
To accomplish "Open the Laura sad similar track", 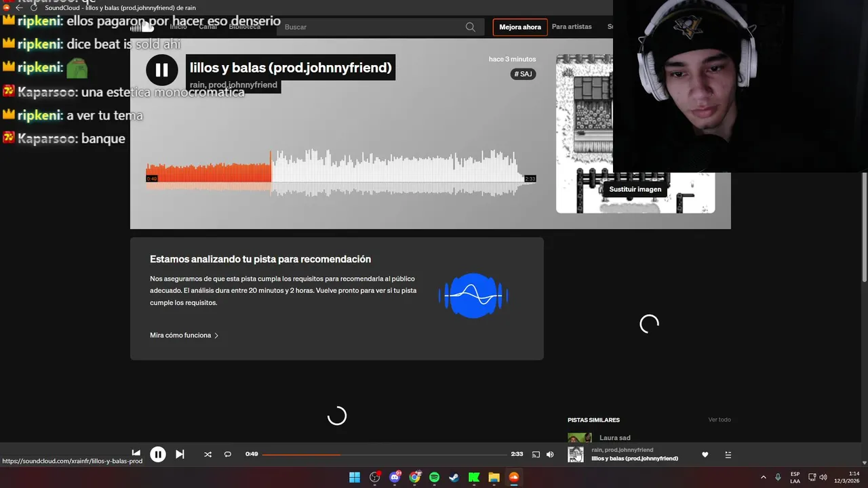I will pos(614,438).
